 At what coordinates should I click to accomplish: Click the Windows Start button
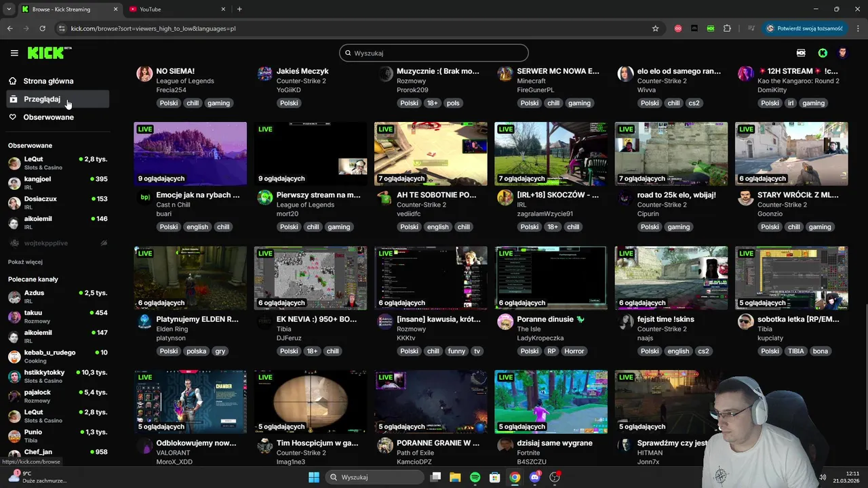[313, 477]
